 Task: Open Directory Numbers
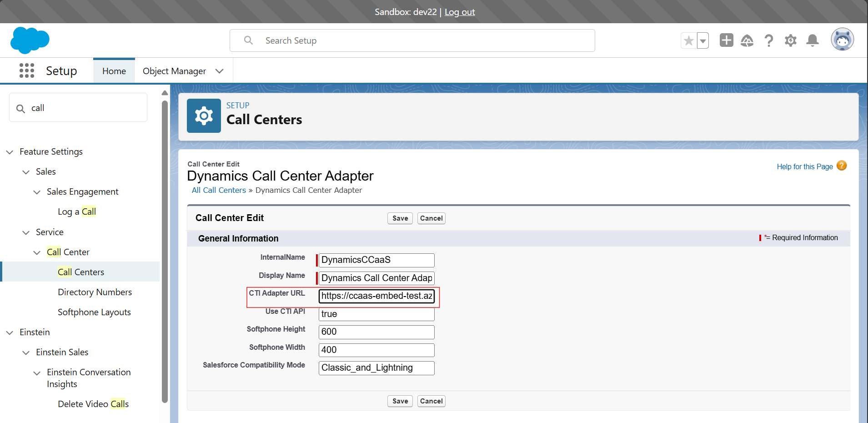[x=95, y=292]
